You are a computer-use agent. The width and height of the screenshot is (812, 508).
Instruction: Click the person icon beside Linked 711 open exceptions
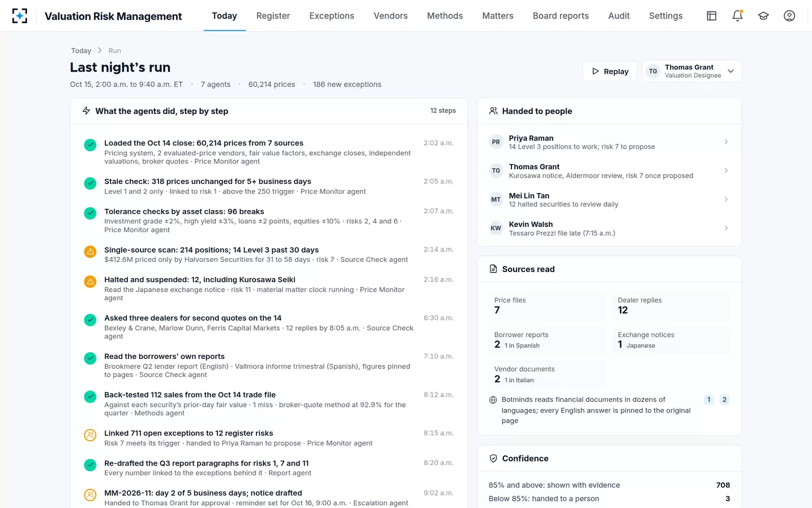click(x=90, y=435)
